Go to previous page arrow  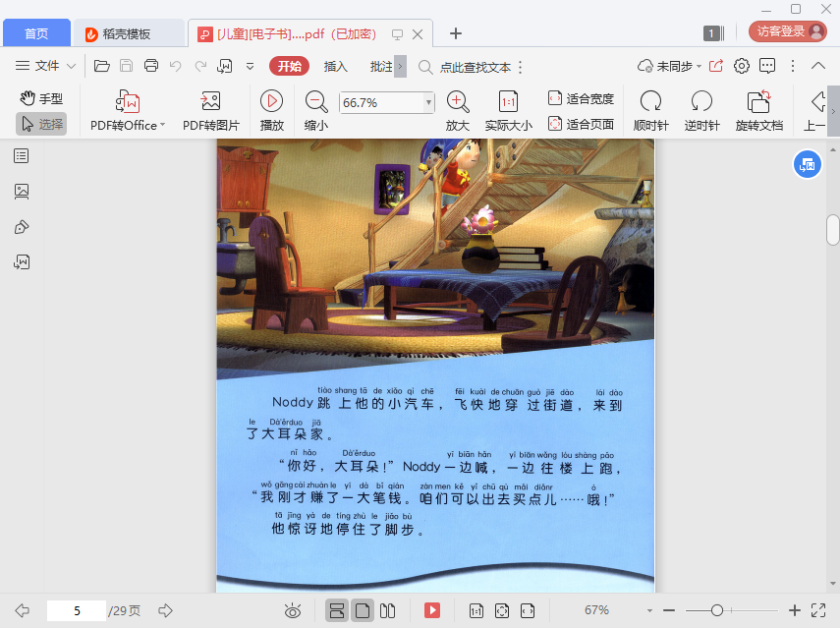(23, 610)
